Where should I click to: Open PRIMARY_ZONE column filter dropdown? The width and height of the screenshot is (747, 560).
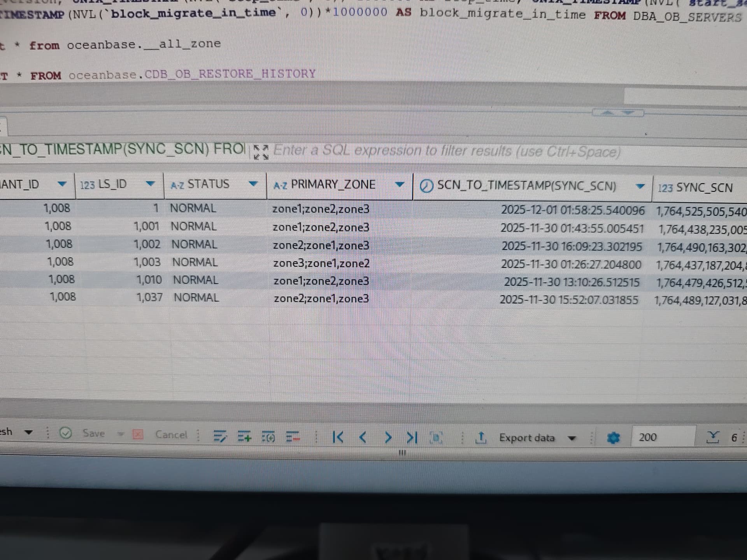coord(400,184)
